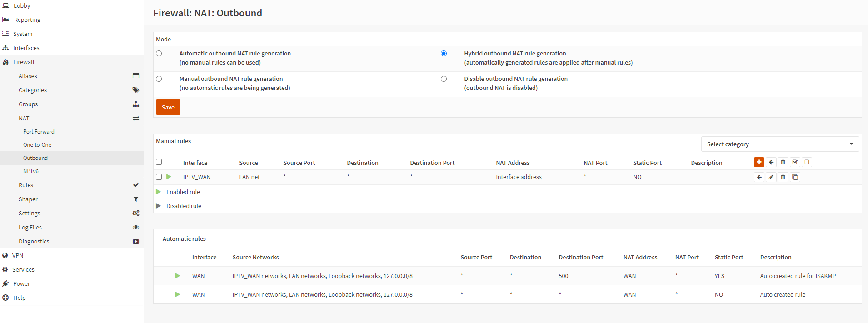This screenshot has height=323, width=868.
Task: Click the 'LAN net' source cell
Action: [x=249, y=177]
